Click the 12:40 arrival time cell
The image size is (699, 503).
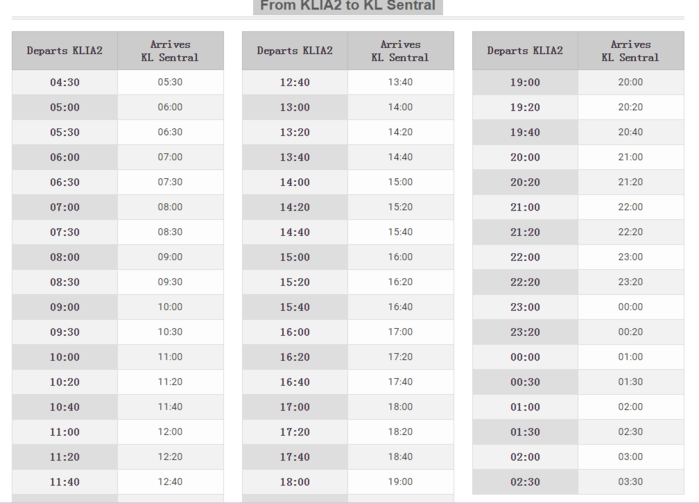point(170,482)
